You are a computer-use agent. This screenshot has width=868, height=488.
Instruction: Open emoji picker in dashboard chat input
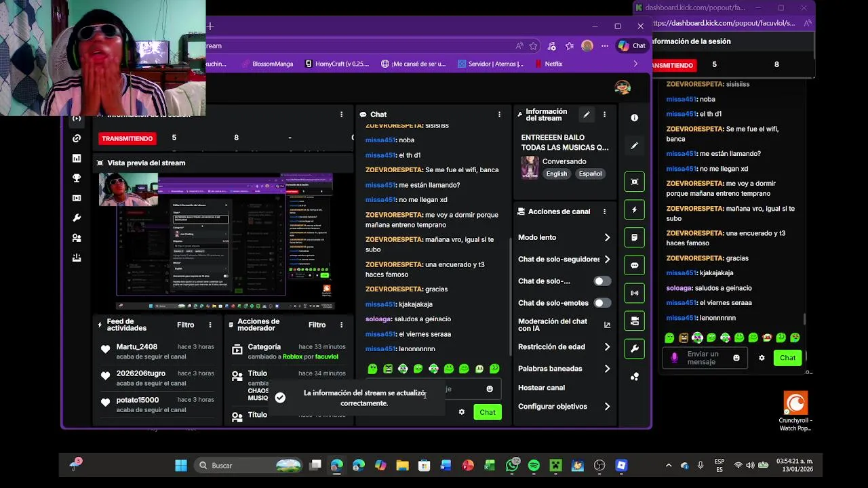(490, 389)
